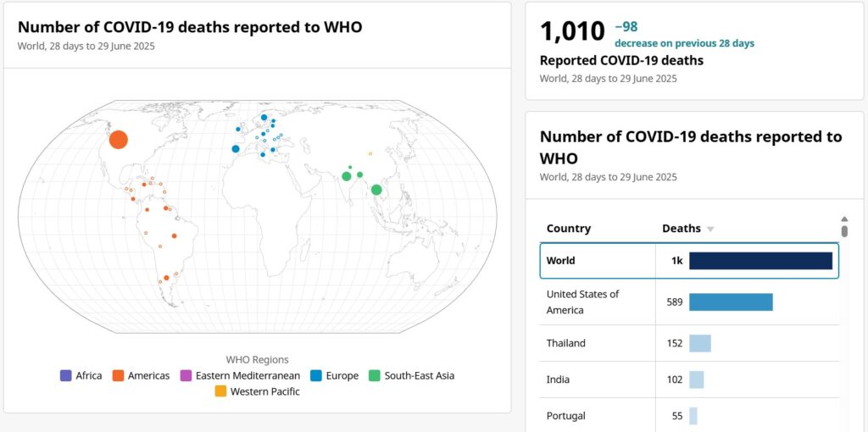Click Portugal in the country list
The width and height of the screenshot is (868, 432).
[565, 416]
